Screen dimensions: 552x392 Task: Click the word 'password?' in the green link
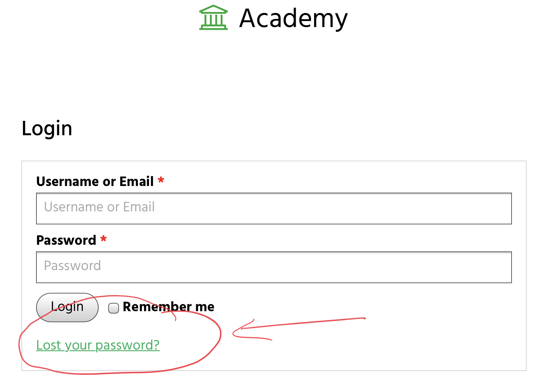pyautogui.click(x=128, y=345)
